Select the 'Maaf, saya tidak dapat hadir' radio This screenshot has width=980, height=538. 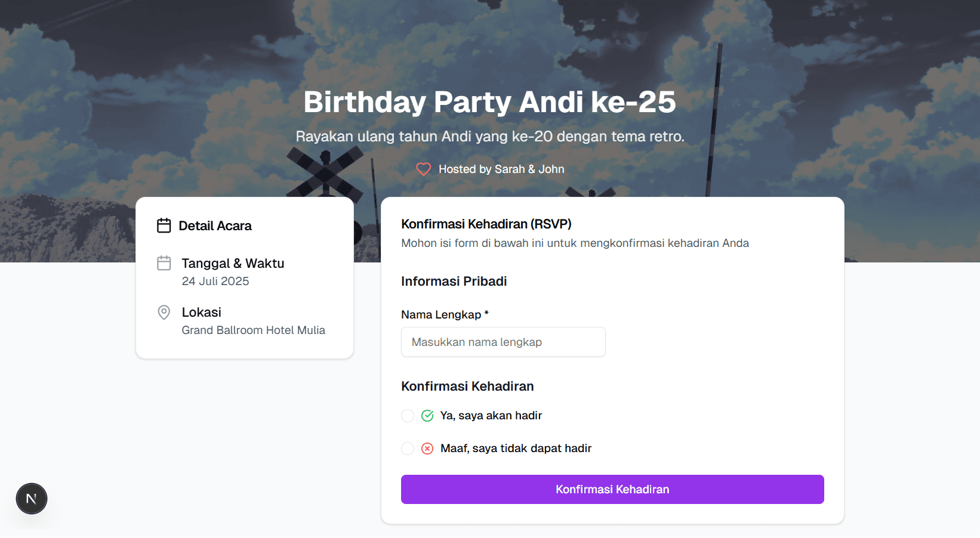pos(408,449)
